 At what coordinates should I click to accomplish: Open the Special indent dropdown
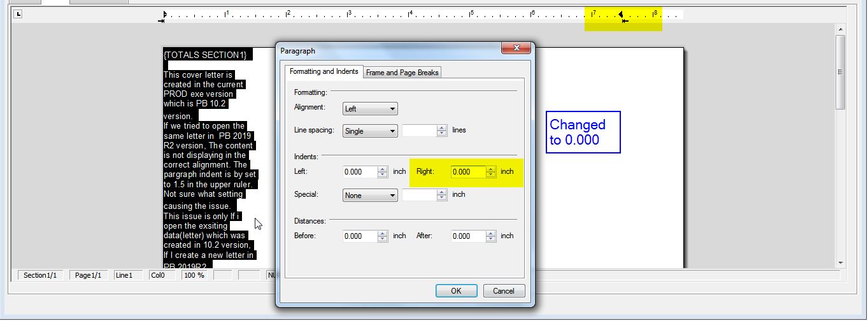coord(369,196)
